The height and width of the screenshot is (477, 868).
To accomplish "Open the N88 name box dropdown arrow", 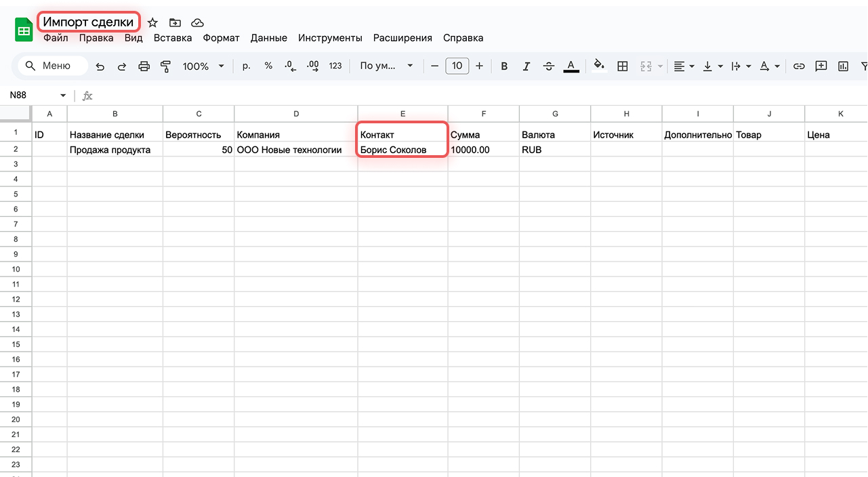I will 64,96.
